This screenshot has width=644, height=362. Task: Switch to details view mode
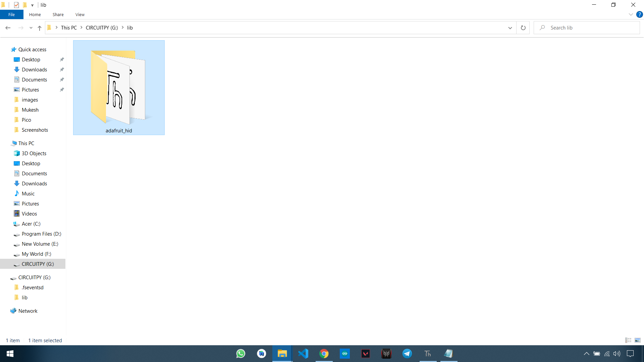pos(628,340)
